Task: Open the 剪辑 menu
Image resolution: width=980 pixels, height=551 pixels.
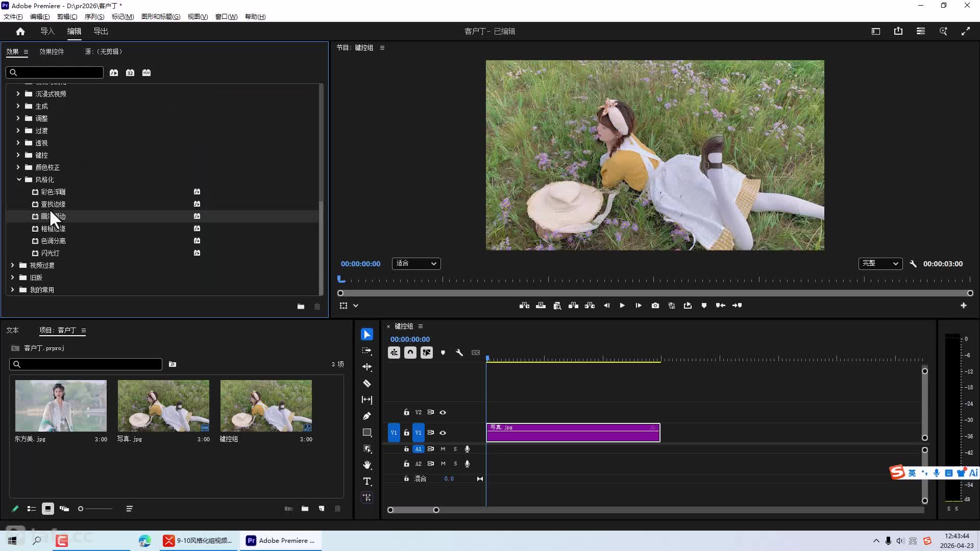Action: [67, 17]
